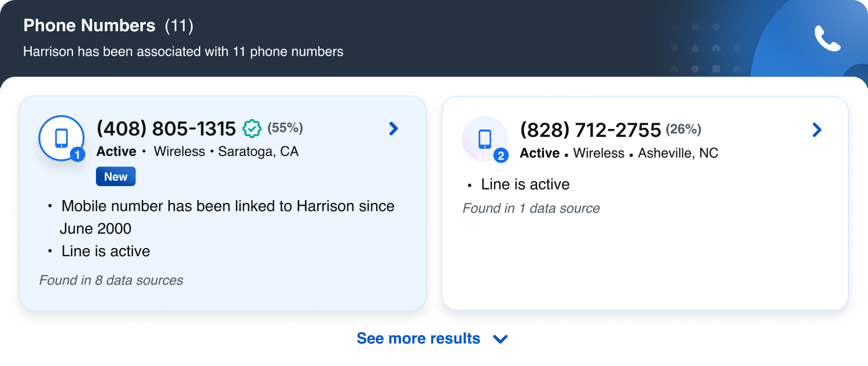Click the green verified badge icon

pos(252,128)
